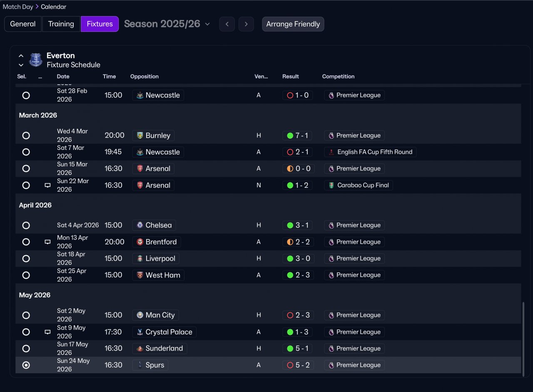This screenshot has height=392, width=533.
Task: Switch to the Training tab
Action: coord(61,24)
